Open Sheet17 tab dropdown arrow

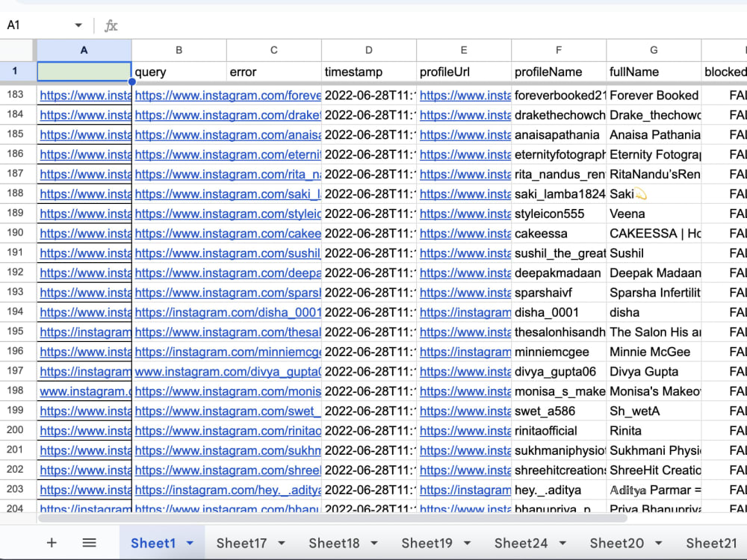[282, 543]
